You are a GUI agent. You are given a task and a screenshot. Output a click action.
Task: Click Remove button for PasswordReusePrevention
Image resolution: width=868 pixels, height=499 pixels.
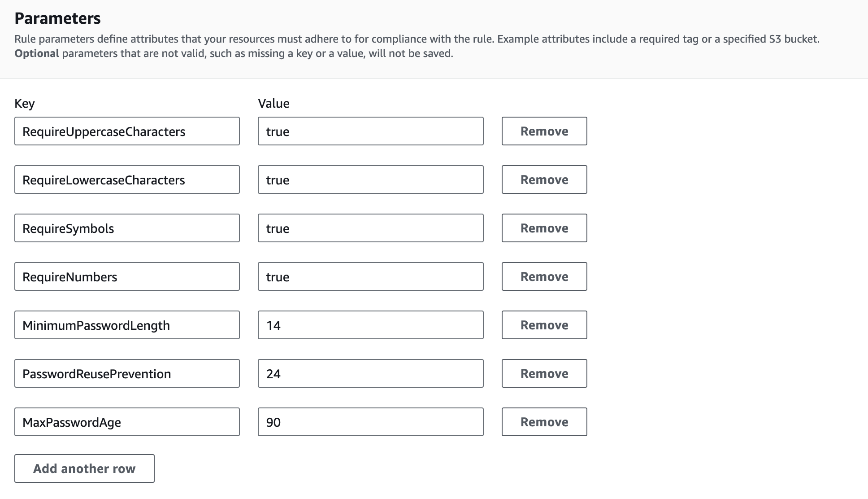click(544, 373)
